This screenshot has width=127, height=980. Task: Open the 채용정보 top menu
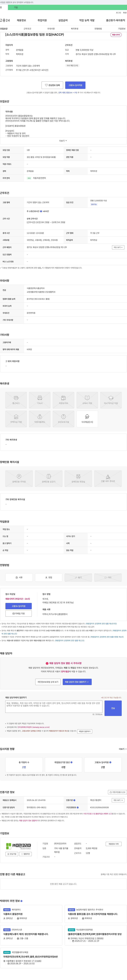pos(21,20)
